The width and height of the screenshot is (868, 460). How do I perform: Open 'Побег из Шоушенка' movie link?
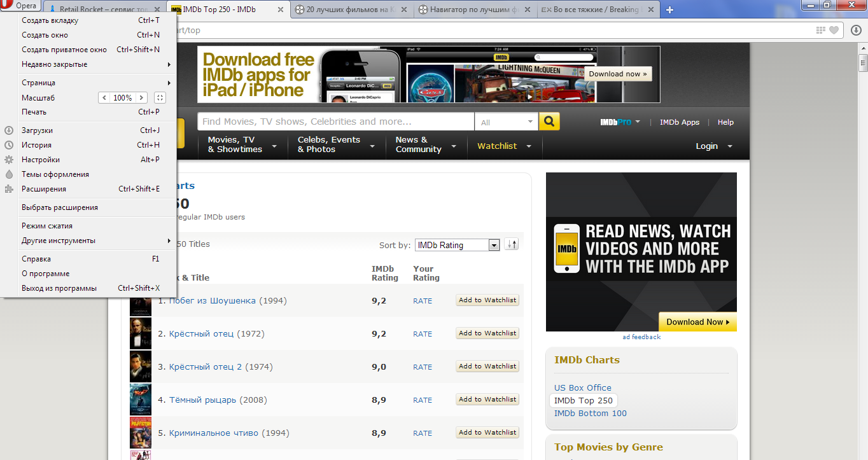213,300
